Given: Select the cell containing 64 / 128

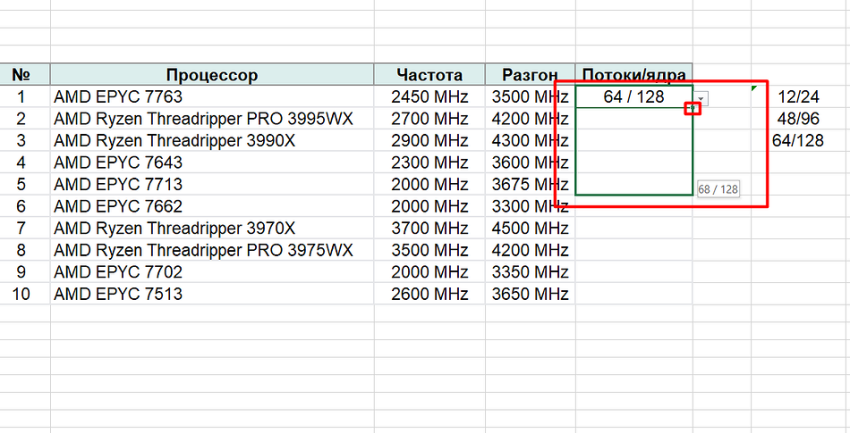Looking at the screenshot, I should 634,97.
